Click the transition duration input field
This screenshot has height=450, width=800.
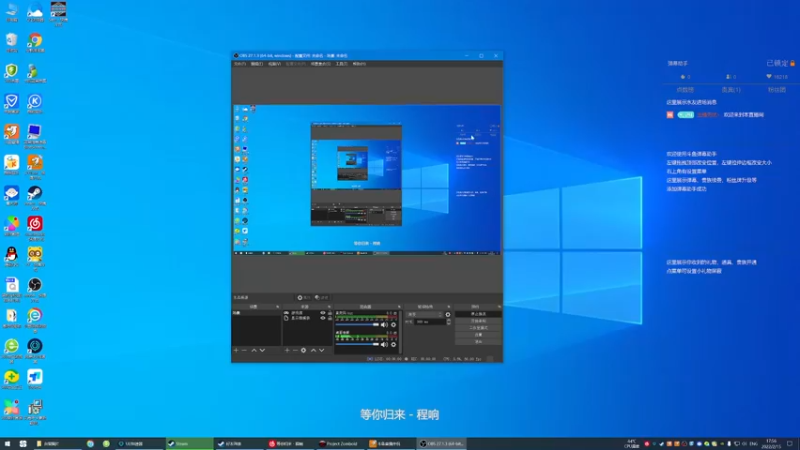[429, 322]
